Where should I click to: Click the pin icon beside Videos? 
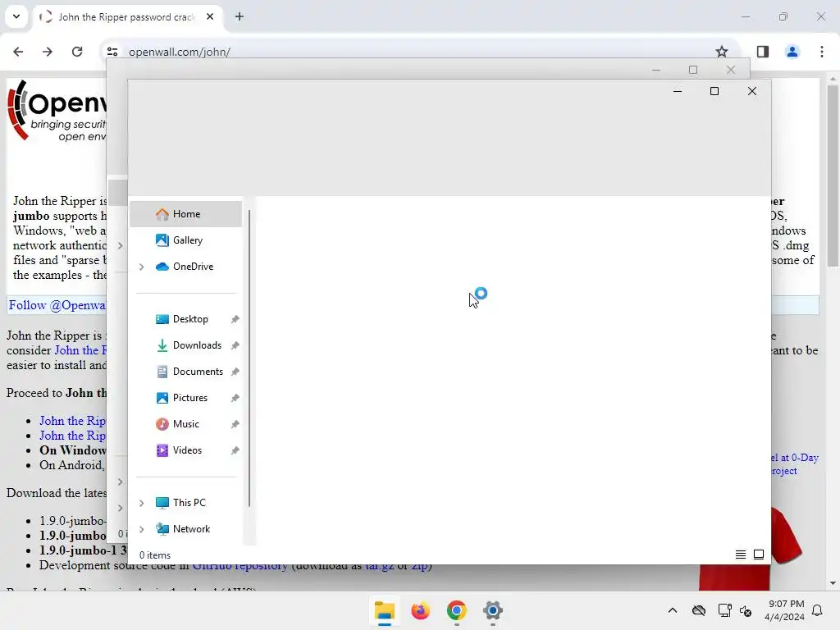tap(235, 450)
